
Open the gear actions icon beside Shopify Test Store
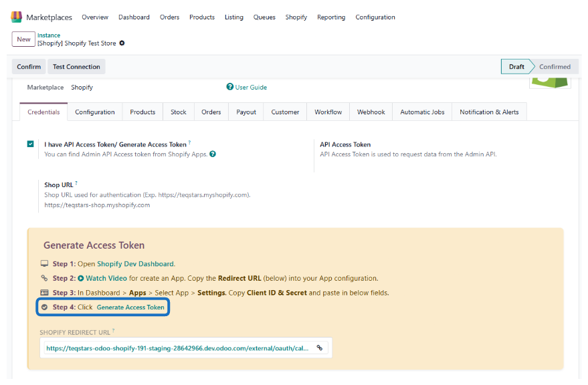[x=122, y=43]
